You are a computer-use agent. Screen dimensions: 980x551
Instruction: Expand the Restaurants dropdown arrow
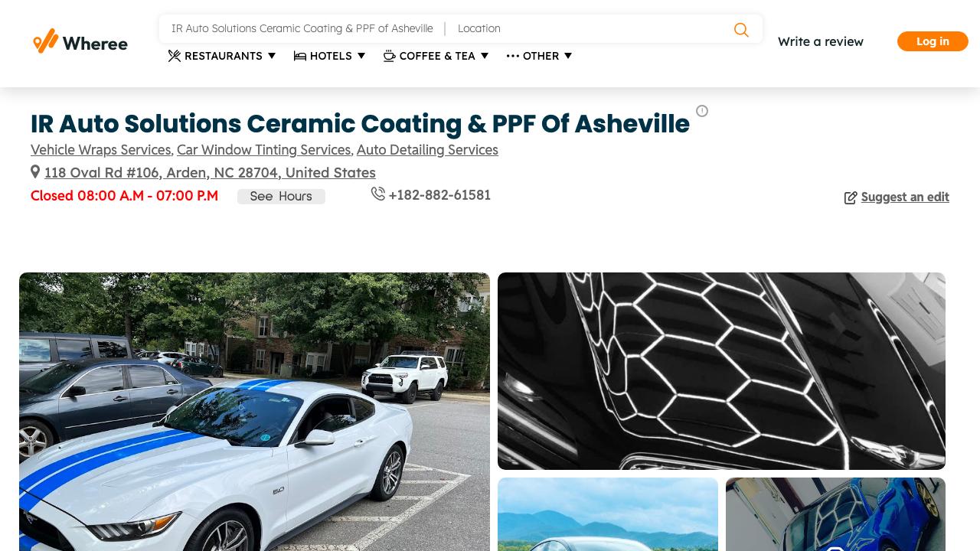click(272, 56)
